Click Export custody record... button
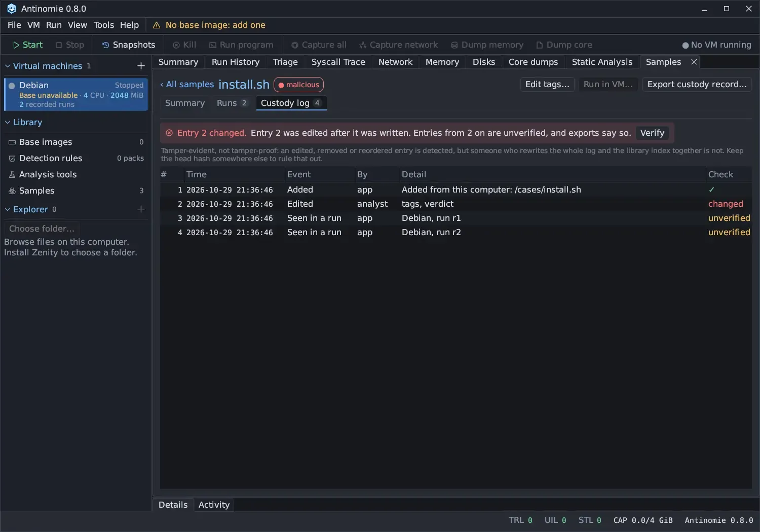The width and height of the screenshot is (760, 532). (x=697, y=84)
